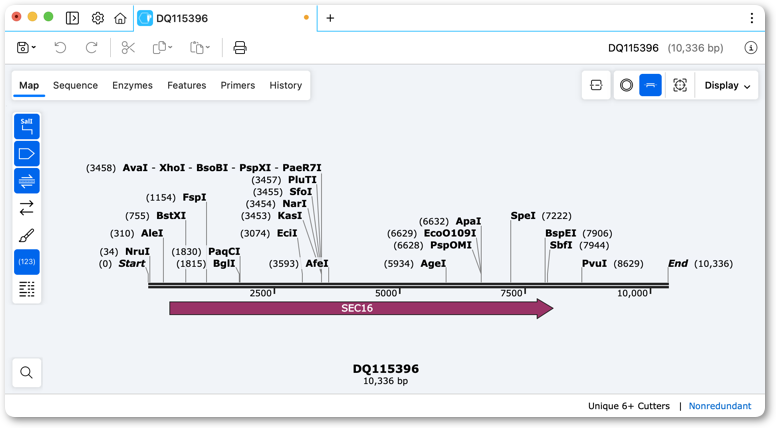Expand the Display dropdown
This screenshot has width=776, height=428.
727,86
